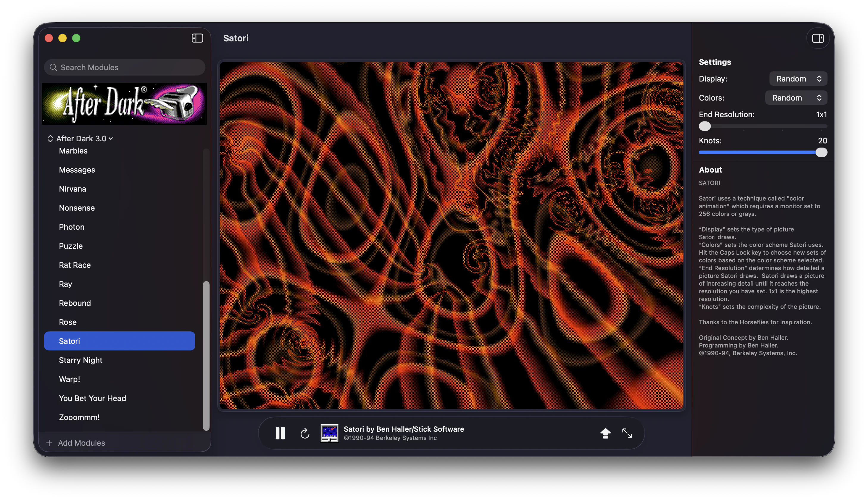This screenshot has width=868, height=501.
Task: Select the Nirvana module
Action: (x=119, y=189)
